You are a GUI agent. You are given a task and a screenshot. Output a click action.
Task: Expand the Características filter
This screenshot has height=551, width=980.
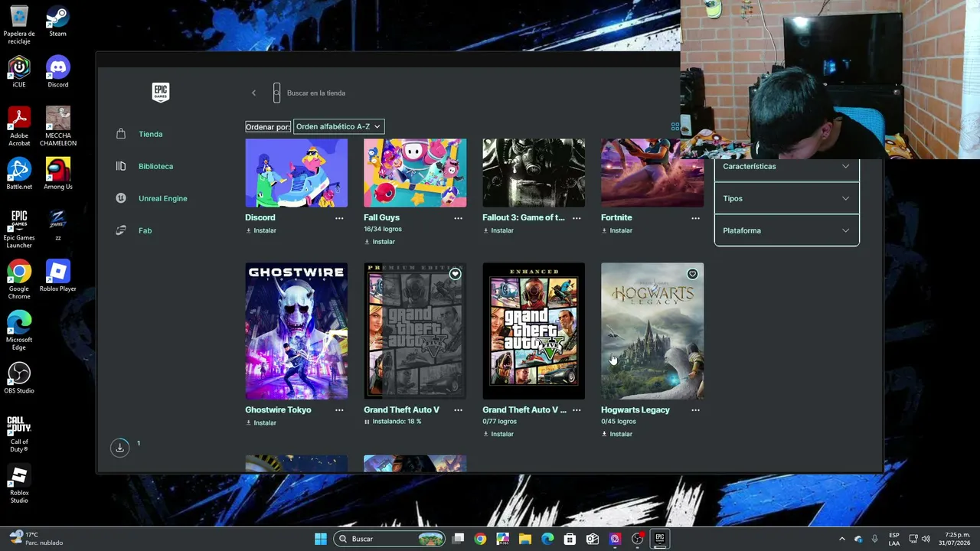point(787,166)
